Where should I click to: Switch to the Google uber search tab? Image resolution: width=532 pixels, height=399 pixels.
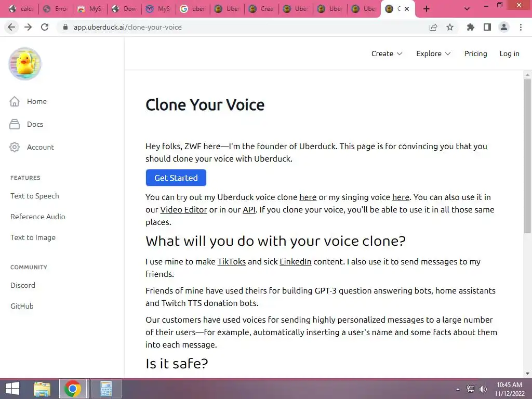[x=193, y=9]
